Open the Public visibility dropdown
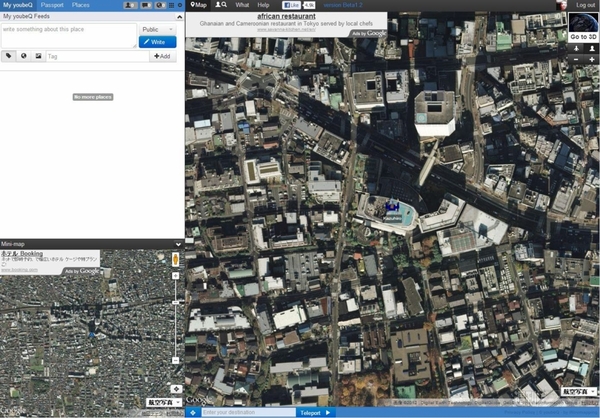The image size is (600, 418). click(x=158, y=29)
